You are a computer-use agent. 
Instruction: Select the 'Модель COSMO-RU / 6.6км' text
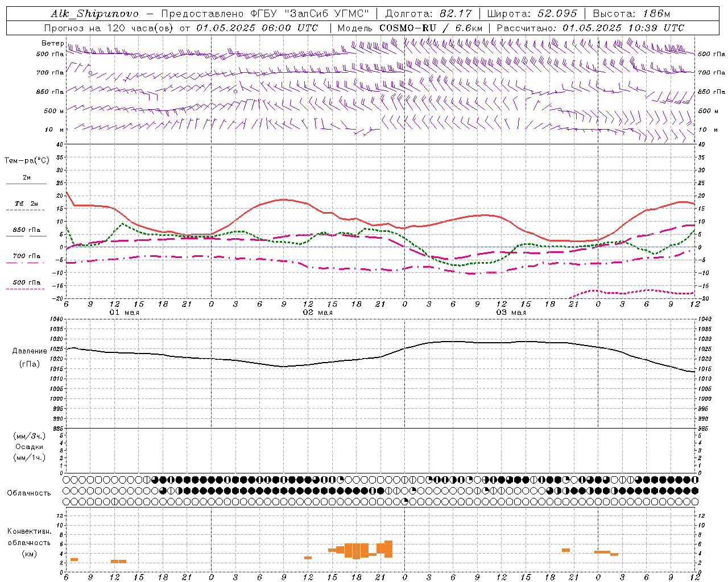(x=410, y=28)
